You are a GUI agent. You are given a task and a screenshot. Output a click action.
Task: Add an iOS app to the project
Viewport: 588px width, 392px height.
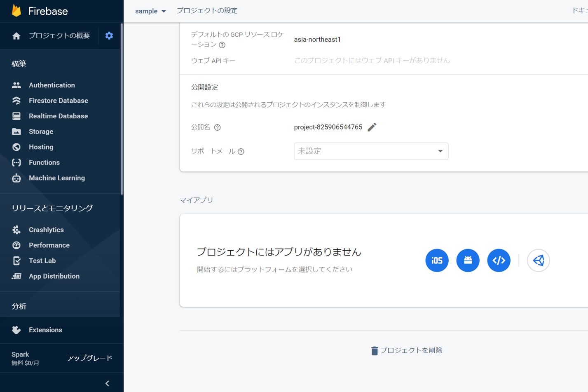[x=437, y=260]
